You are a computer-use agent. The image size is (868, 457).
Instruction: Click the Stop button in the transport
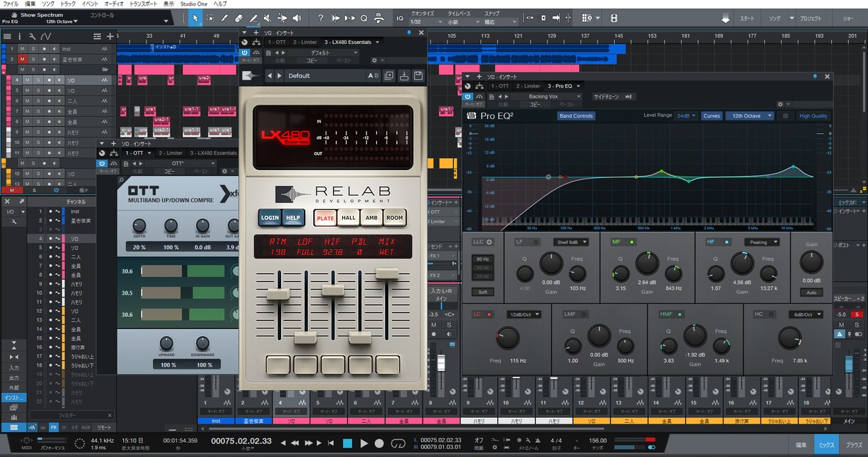click(349, 443)
